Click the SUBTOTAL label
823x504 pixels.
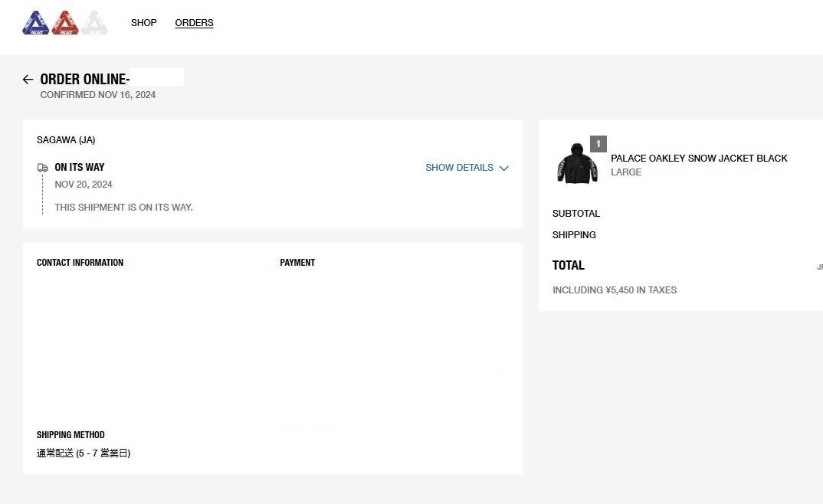(x=576, y=214)
